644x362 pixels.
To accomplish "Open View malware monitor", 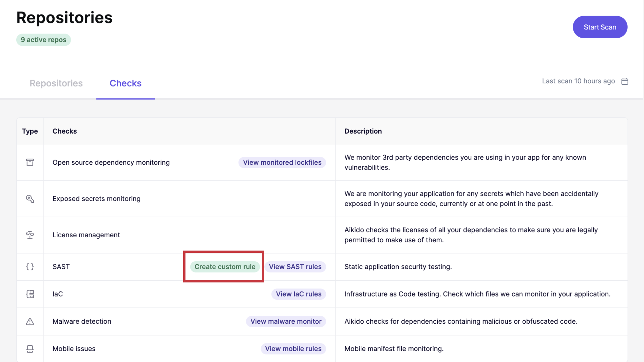I will click(x=286, y=321).
